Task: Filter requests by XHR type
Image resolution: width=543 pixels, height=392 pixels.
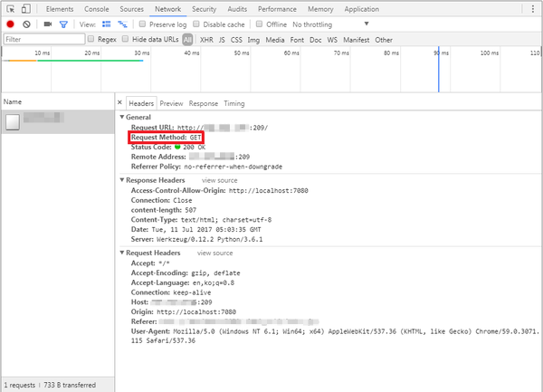Action: 205,40
